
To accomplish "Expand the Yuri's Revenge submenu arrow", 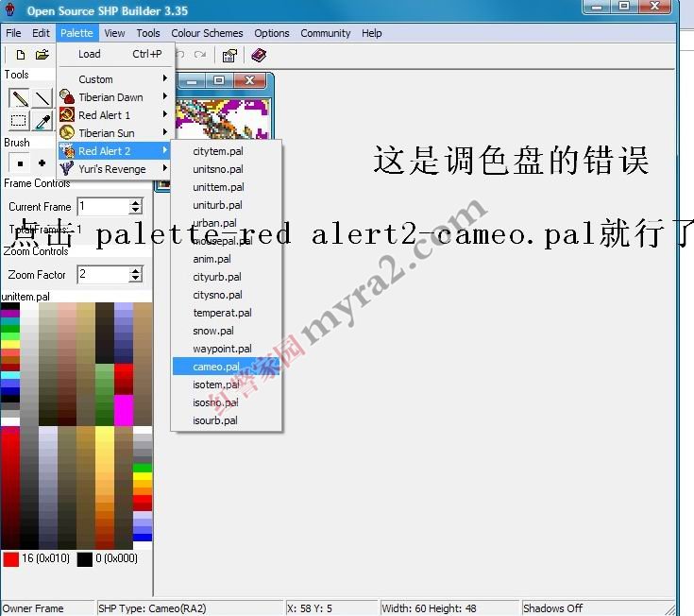I will [x=164, y=168].
